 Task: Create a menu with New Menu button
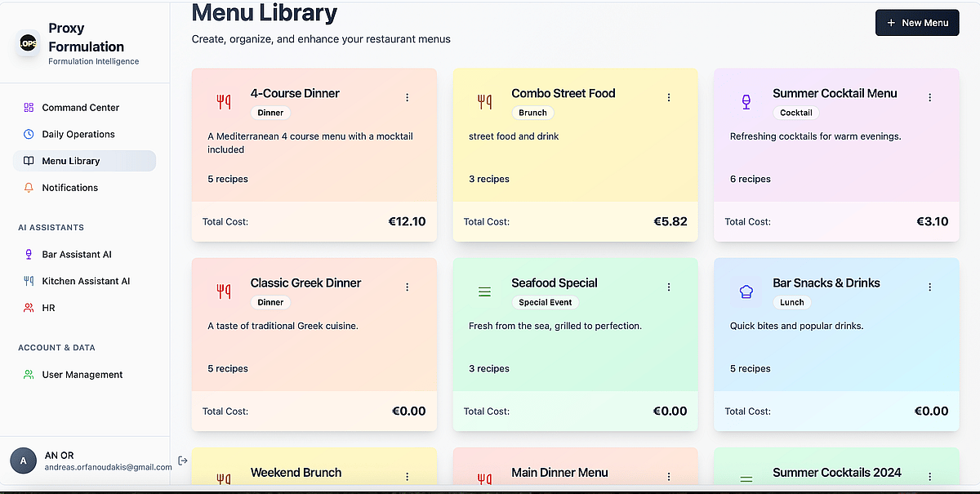(x=917, y=23)
